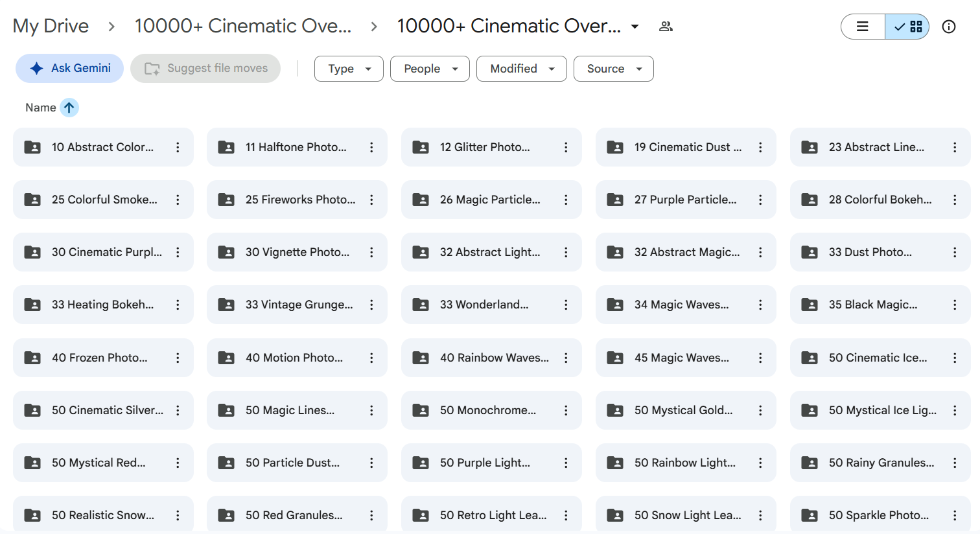Image resolution: width=980 pixels, height=534 pixels.
Task: Click Suggest file moves button
Action: click(205, 68)
